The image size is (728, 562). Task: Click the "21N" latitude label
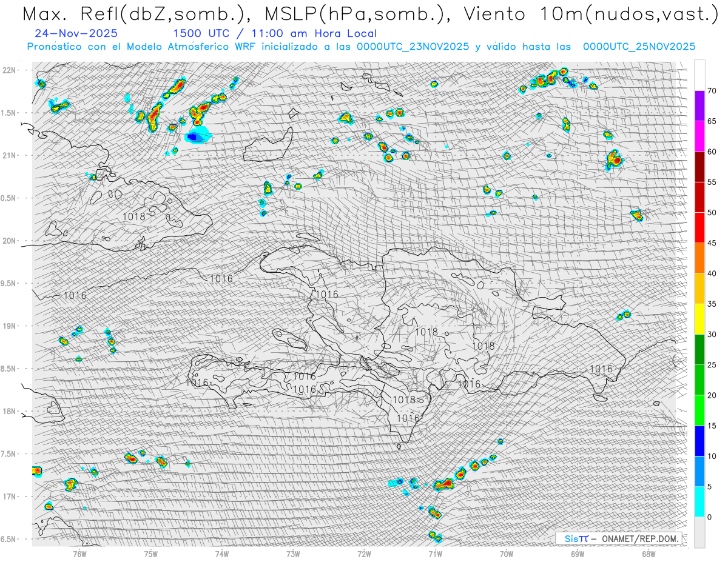click(9, 156)
